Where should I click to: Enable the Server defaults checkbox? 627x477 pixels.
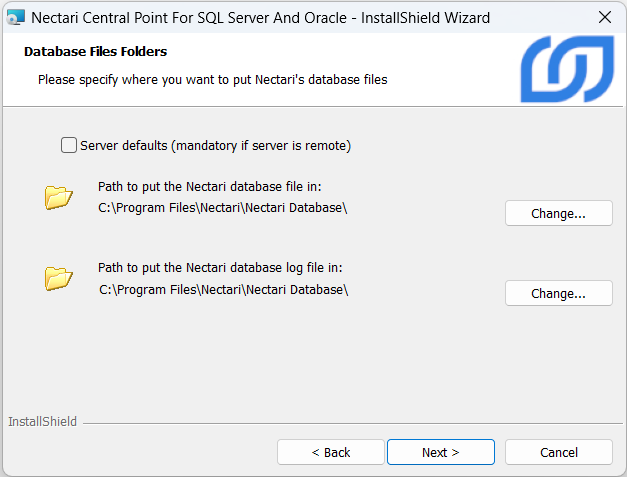[x=69, y=145]
